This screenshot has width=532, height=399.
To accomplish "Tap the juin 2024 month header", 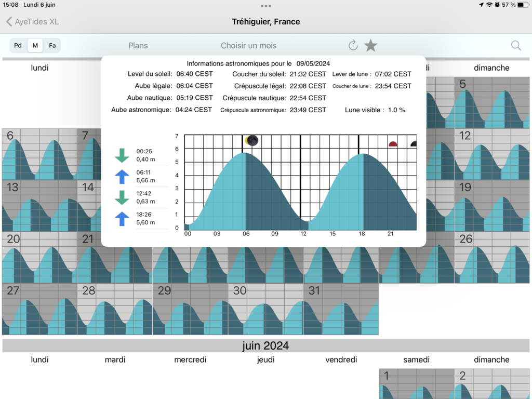I will (x=265, y=345).
